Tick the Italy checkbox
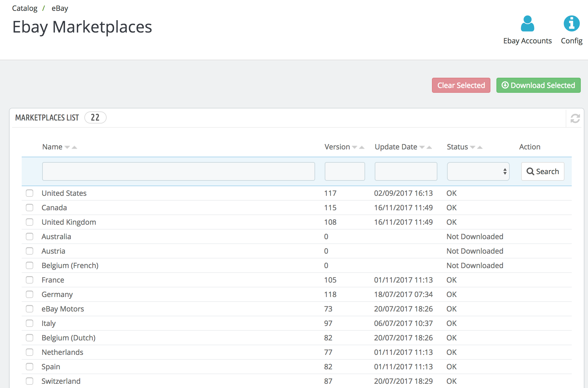Screen dimensions: 588x388 click(x=30, y=323)
